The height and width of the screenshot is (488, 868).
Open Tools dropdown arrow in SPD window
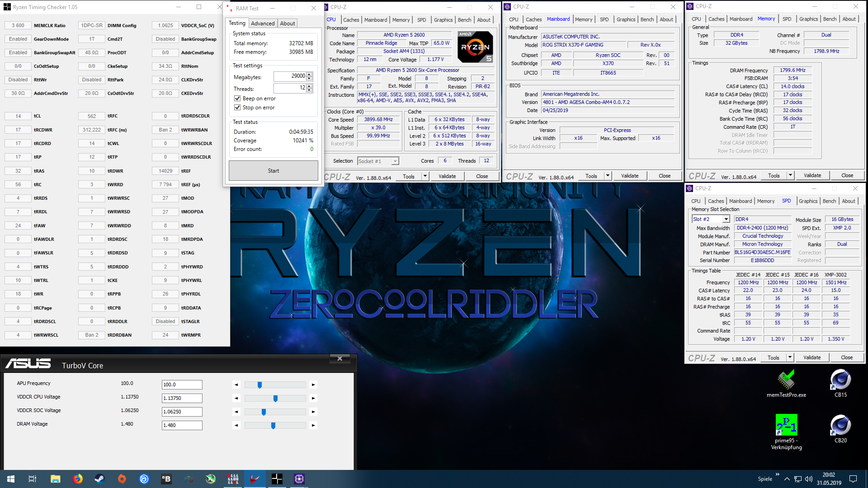pos(790,357)
